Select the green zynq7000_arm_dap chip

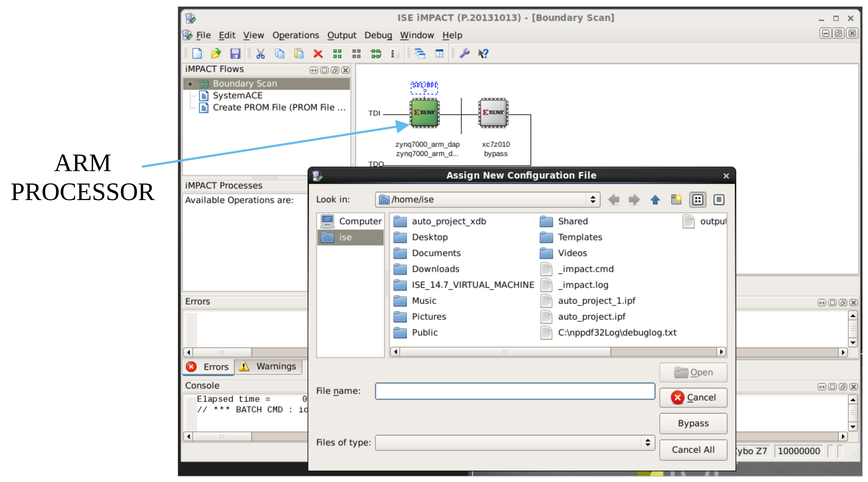[x=425, y=113]
